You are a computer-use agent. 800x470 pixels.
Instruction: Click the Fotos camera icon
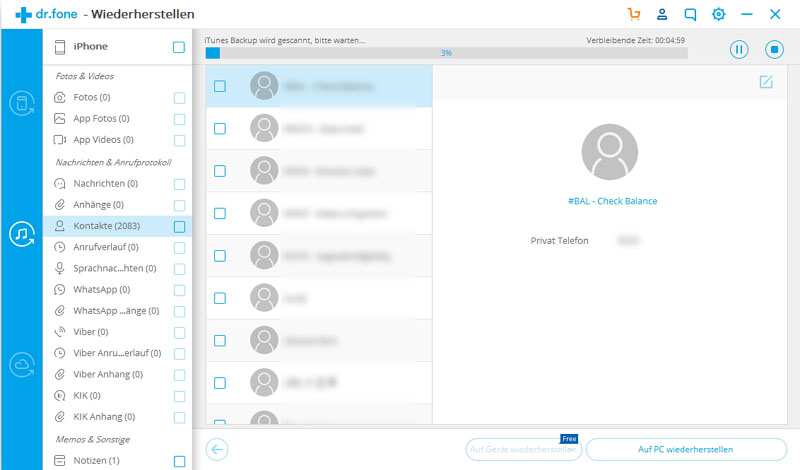[60, 97]
